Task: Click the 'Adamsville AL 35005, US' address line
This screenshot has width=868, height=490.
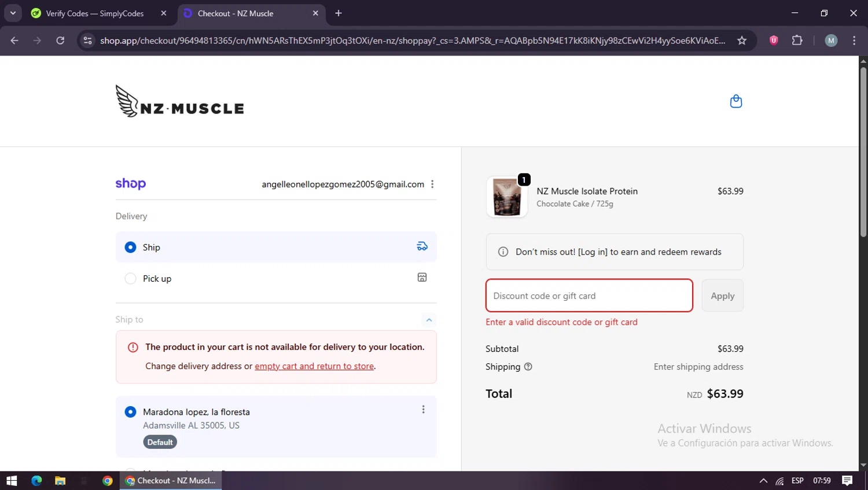Action: click(191, 425)
